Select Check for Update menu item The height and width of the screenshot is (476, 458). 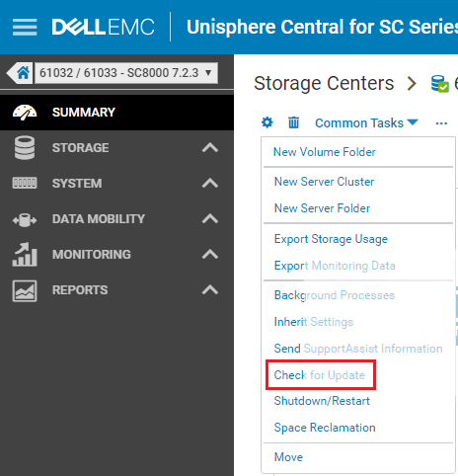click(320, 375)
